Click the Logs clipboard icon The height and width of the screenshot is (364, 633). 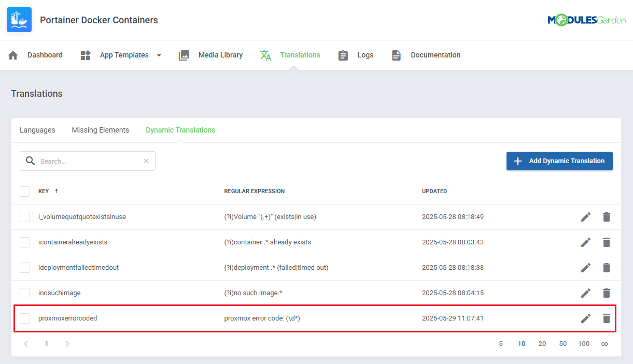pos(343,55)
